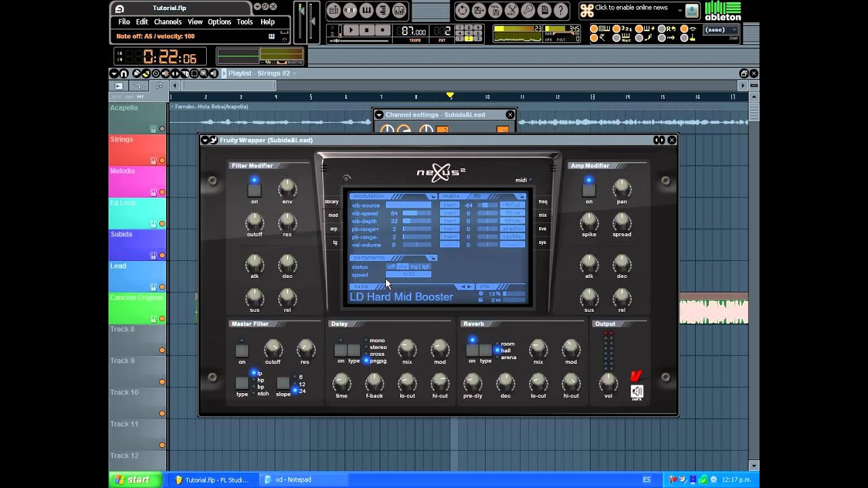Image resolution: width=868 pixels, height=488 pixels.
Task: Open the Options menu
Action: [x=219, y=22]
